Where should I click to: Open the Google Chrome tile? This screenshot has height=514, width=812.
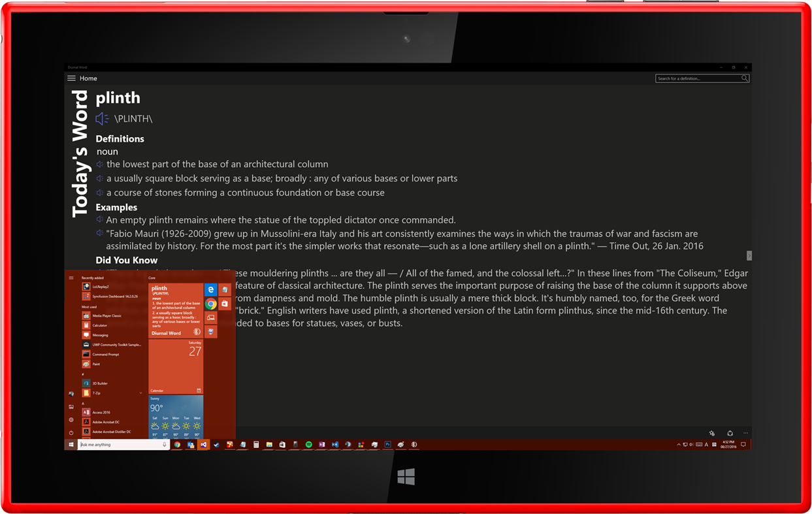point(210,304)
